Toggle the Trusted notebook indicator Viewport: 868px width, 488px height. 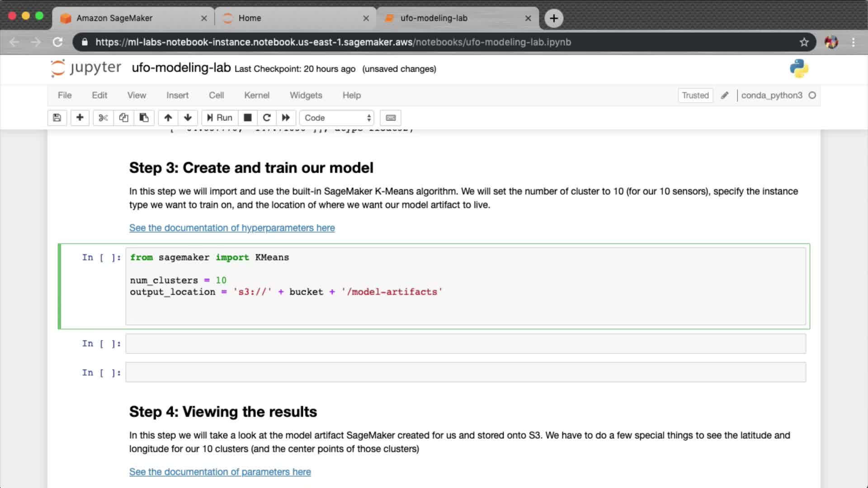tap(695, 95)
